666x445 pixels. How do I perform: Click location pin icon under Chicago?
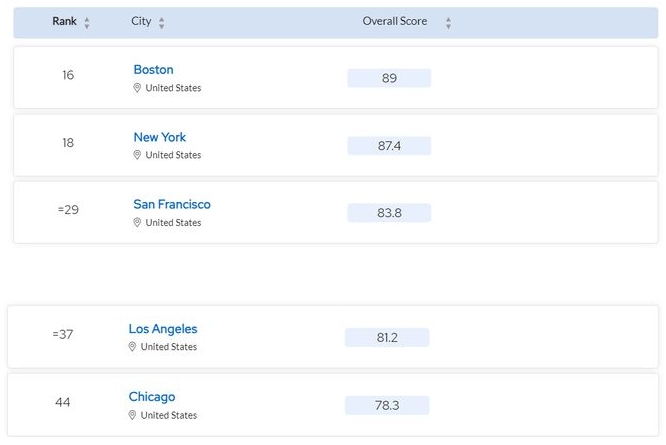click(x=132, y=415)
